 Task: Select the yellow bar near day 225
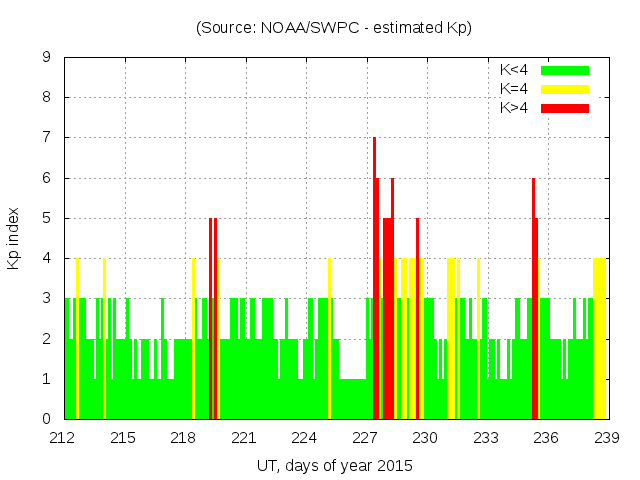click(329, 340)
